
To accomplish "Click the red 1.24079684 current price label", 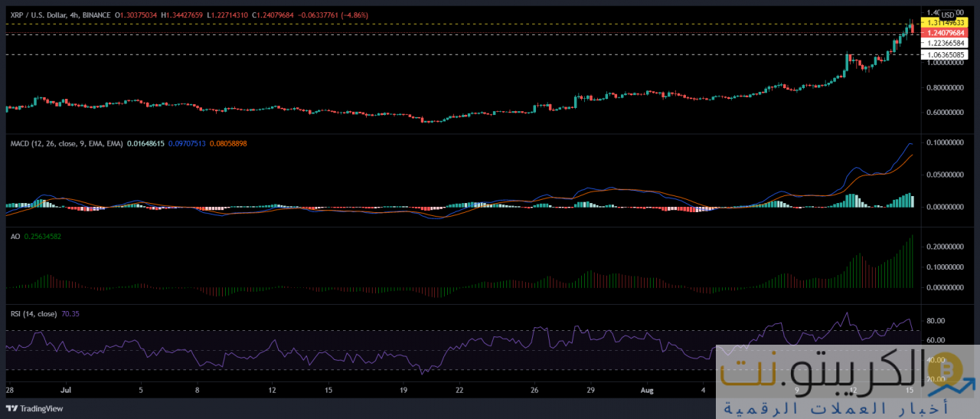I will pos(949,33).
